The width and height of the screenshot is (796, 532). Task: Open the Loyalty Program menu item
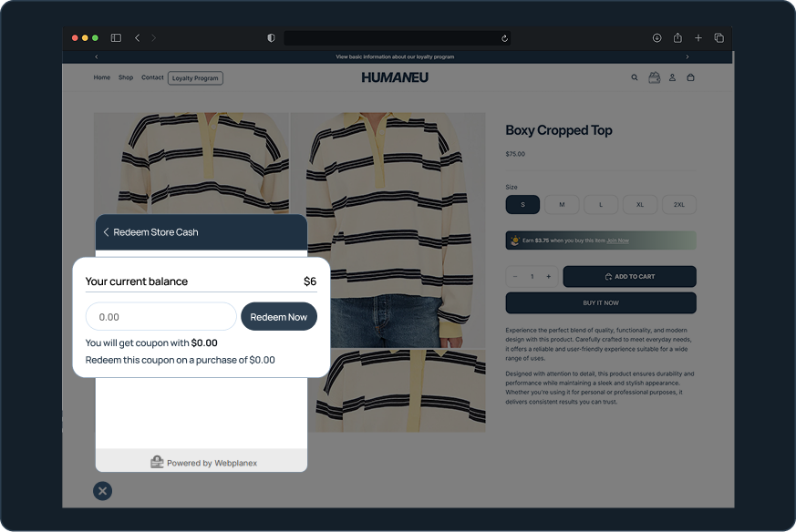(x=195, y=78)
